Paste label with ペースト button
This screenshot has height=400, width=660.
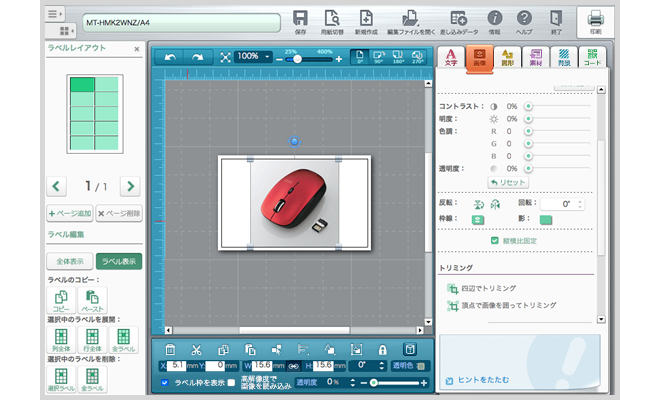point(92,300)
